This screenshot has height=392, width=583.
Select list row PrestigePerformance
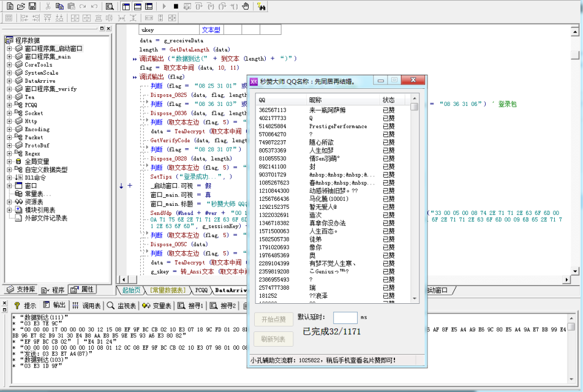coord(333,126)
